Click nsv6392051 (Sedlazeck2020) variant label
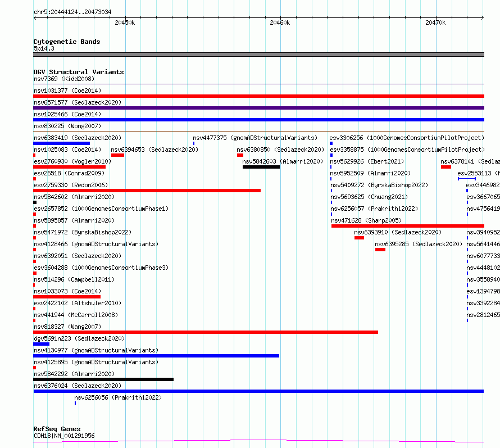The image size is (500, 448). click(x=78, y=256)
